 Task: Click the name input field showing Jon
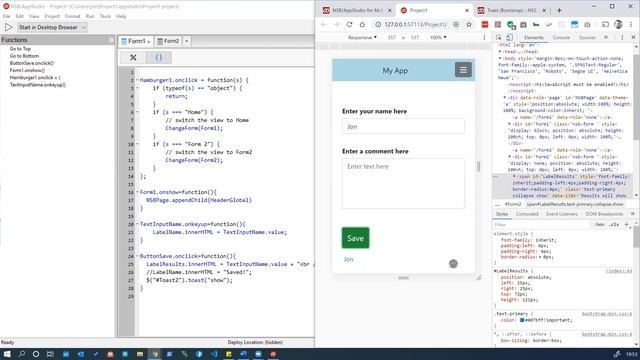point(403,127)
